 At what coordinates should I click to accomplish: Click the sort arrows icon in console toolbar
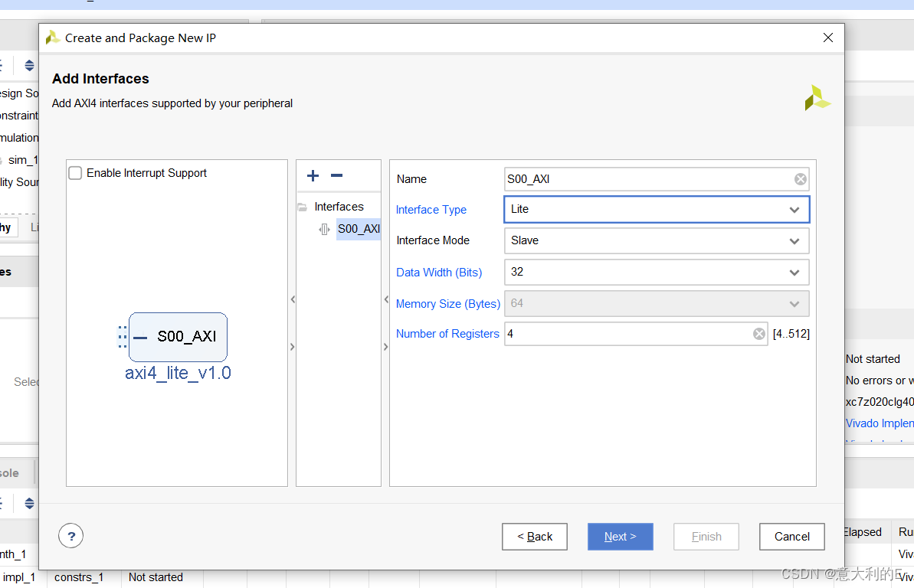pyautogui.click(x=29, y=504)
